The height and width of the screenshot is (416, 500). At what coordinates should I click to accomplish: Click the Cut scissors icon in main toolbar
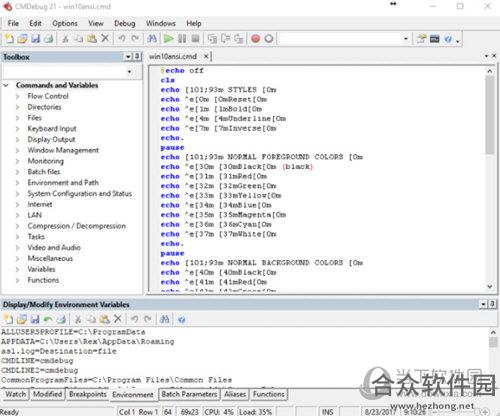65,39
